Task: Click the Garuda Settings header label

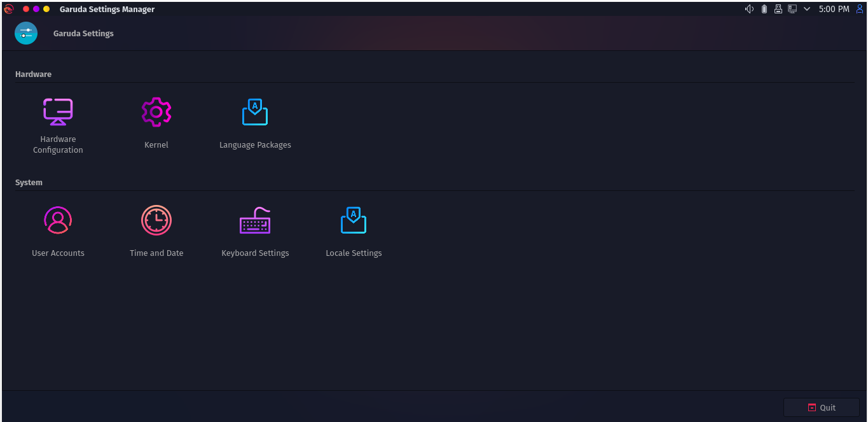Action: pyautogui.click(x=83, y=33)
